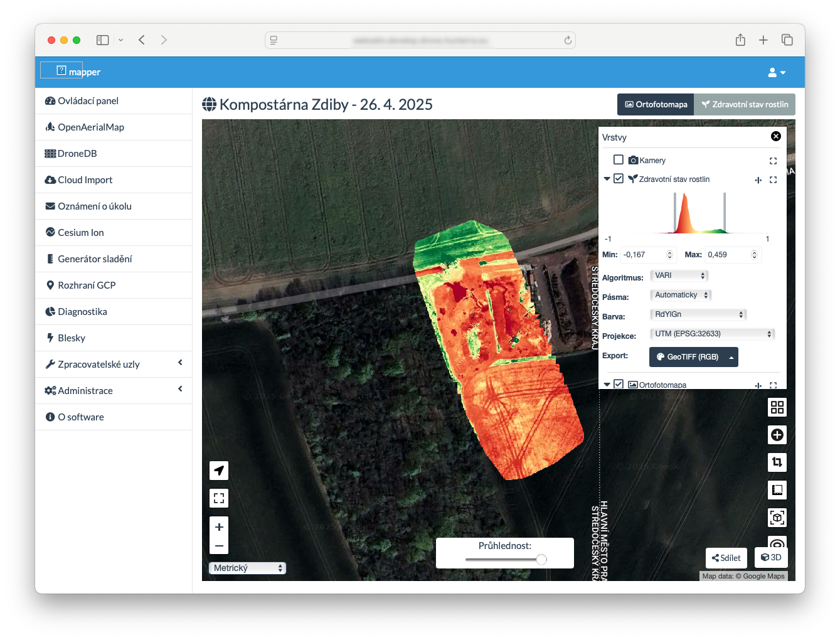Click the geolocation arrow icon on map

click(x=219, y=471)
